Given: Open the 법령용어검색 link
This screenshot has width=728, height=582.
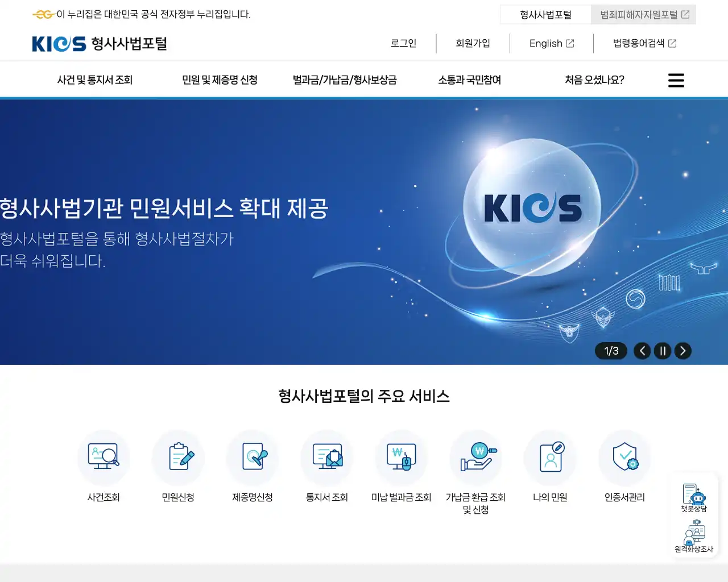Looking at the screenshot, I should pos(645,43).
